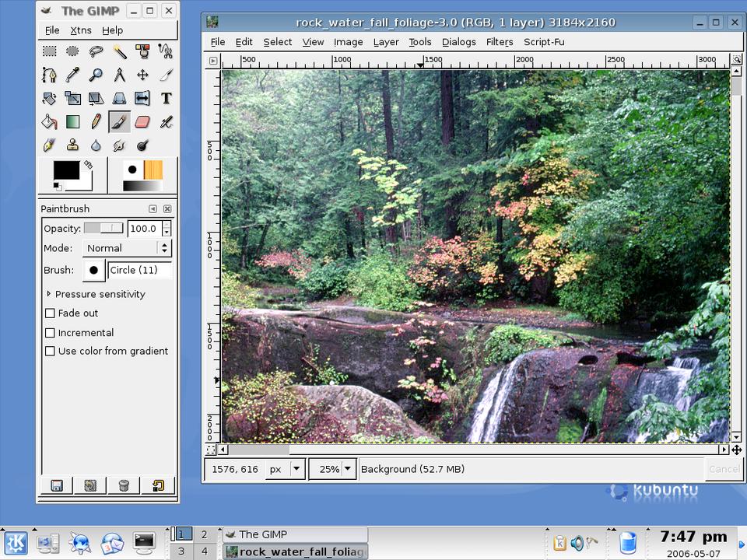Toggle the Incremental checkbox

(x=51, y=333)
